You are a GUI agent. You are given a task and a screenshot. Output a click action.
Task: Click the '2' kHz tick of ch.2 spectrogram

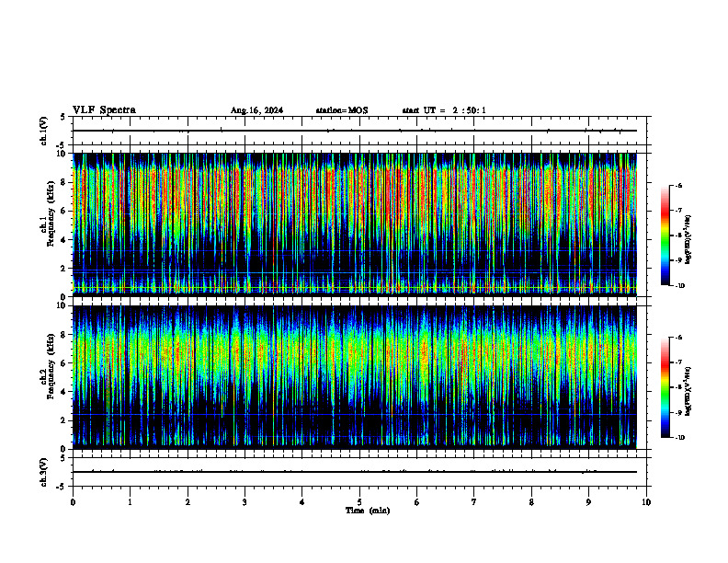(64, 420)
